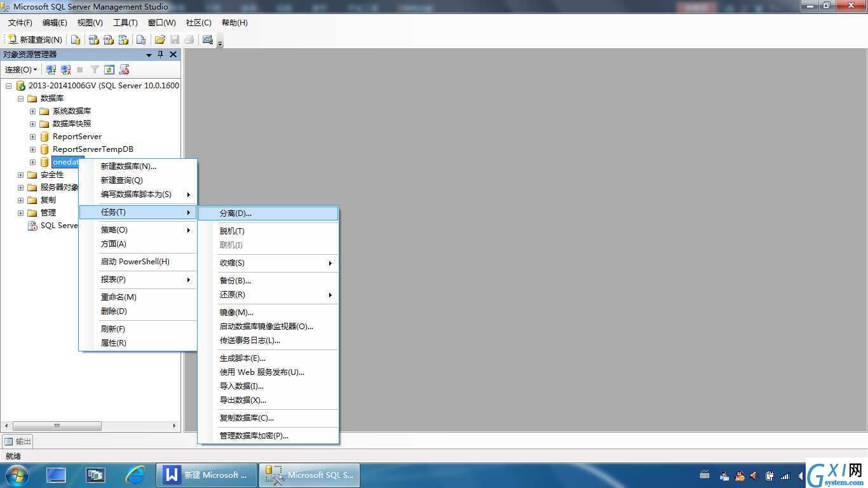Expand the ReportServer database node

[32, 137]
